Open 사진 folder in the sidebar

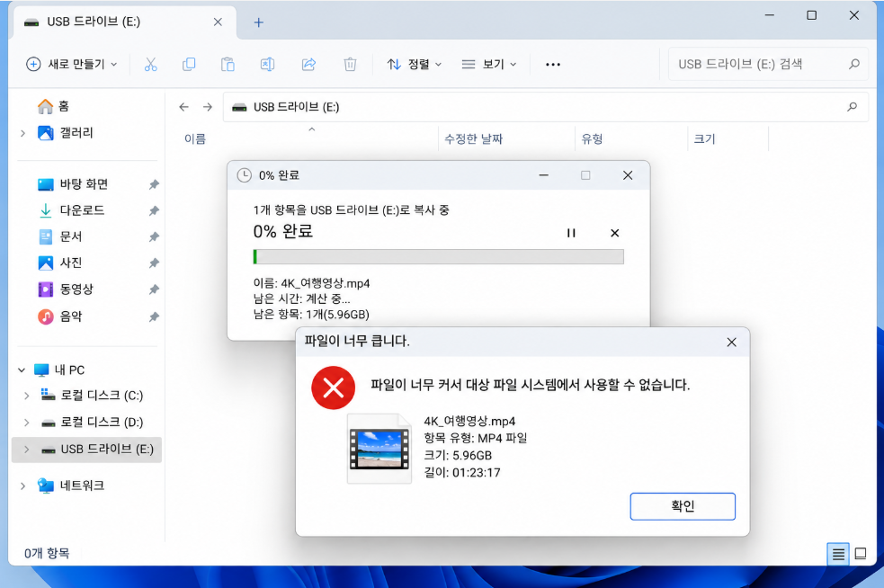(59, 263)
